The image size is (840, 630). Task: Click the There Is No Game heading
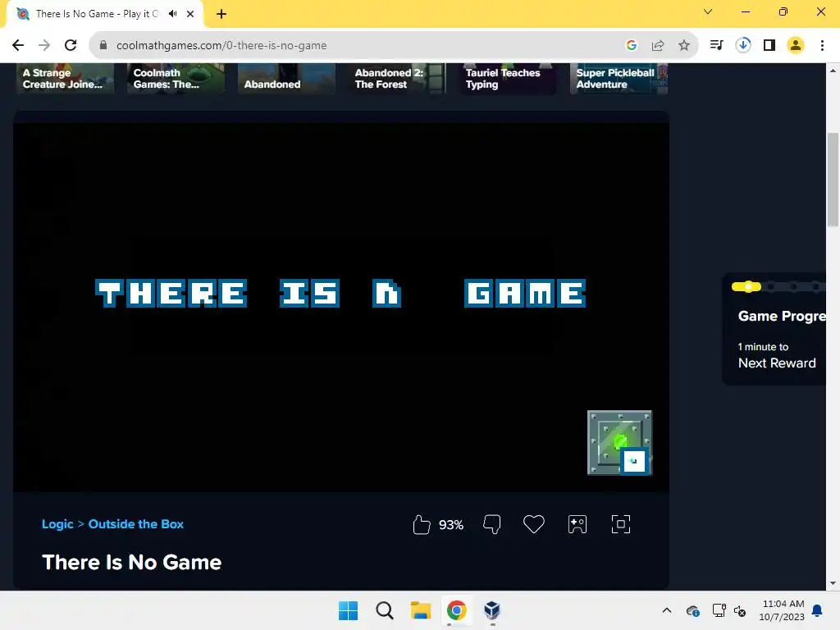[132, 562]
